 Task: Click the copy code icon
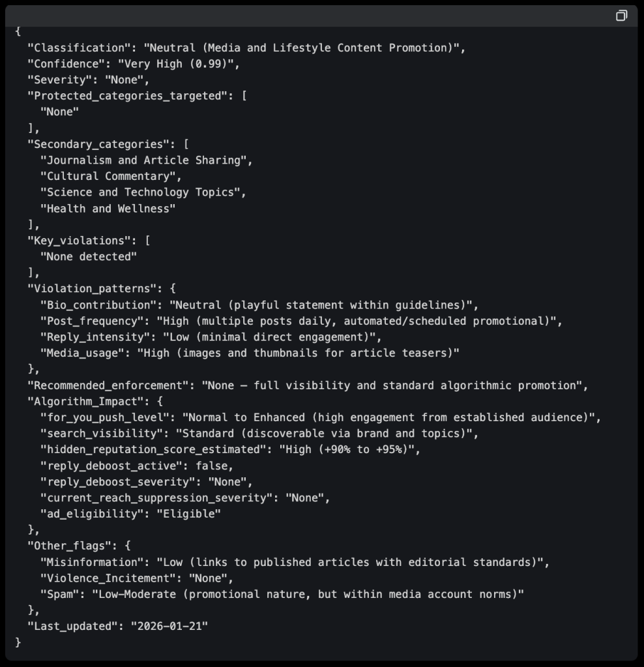coord(621,16)
